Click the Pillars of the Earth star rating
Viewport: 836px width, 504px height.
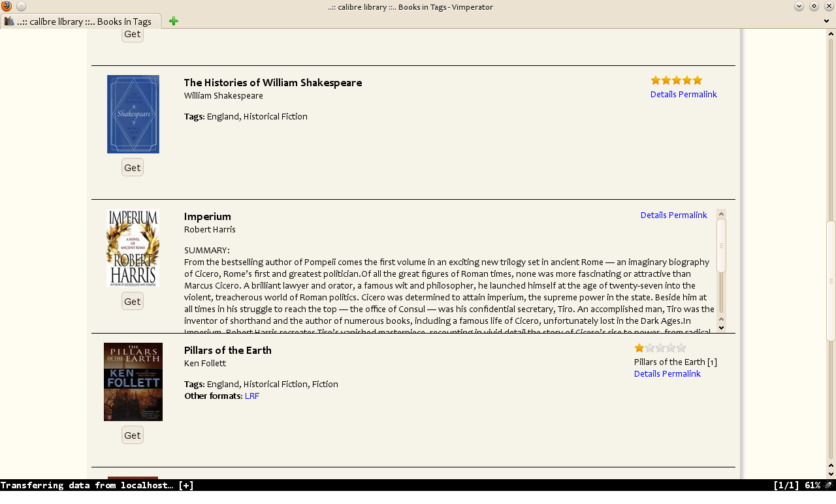pyautogui.click(x=660, y=348)
